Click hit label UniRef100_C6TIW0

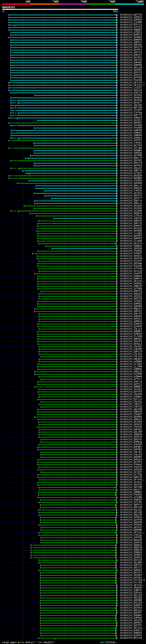pyautogui.click(x=131, y=148)
